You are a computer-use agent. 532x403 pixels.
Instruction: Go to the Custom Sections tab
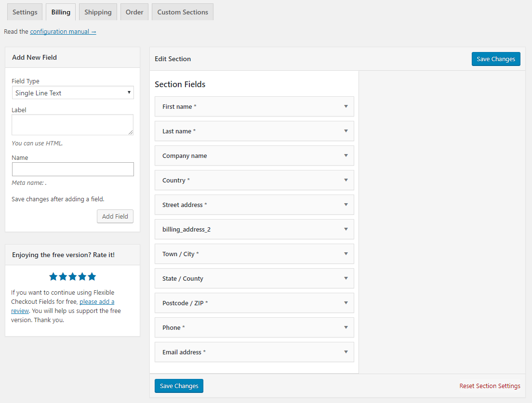pyautogui.click(x=183, y=12)
